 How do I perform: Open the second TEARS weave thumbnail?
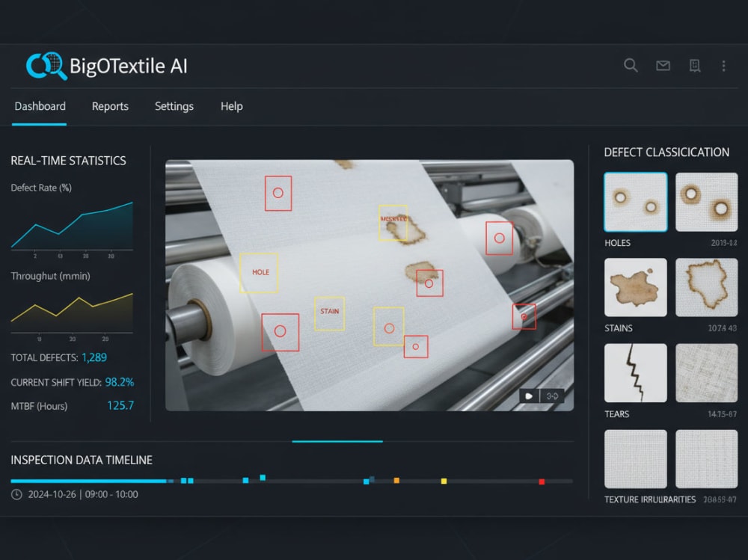pyautogui.click(x=707, y=373)
